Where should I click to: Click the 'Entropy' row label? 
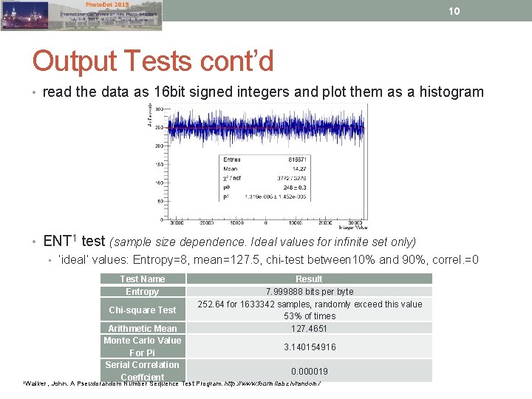point(143,291)
